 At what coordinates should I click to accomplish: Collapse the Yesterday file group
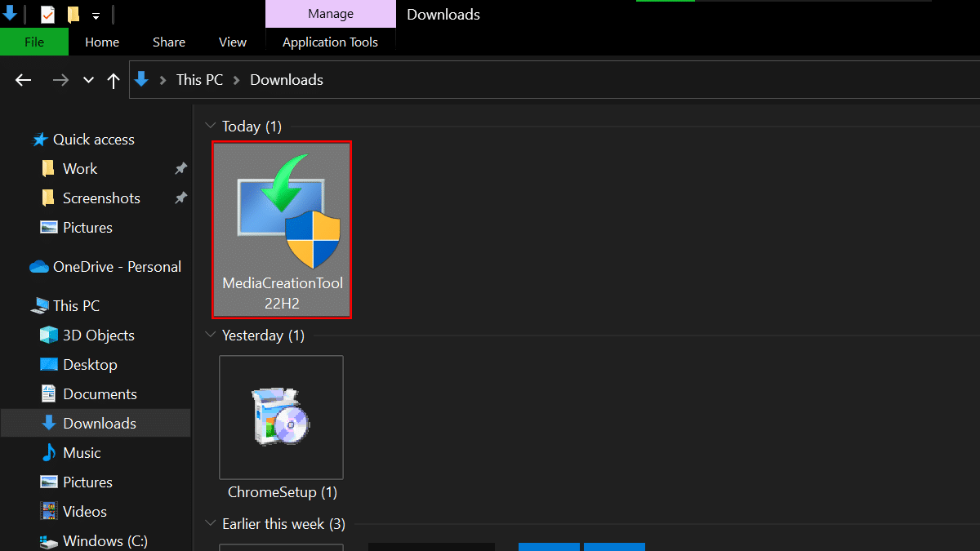tap(211, 335)
